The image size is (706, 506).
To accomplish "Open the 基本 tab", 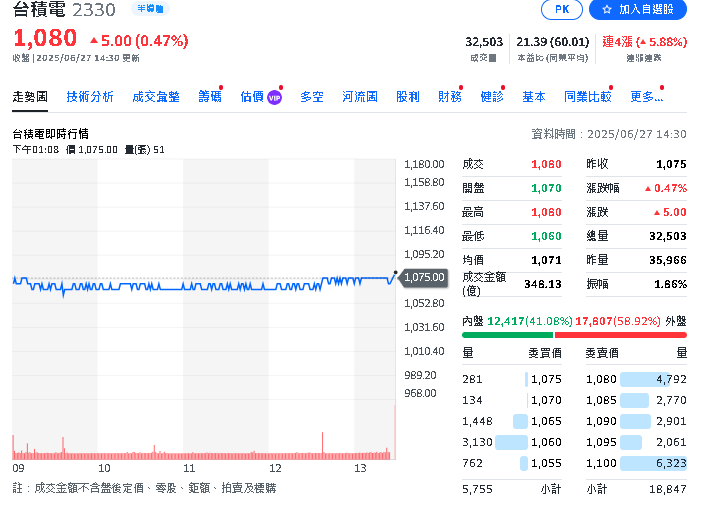I will [534, 97].
